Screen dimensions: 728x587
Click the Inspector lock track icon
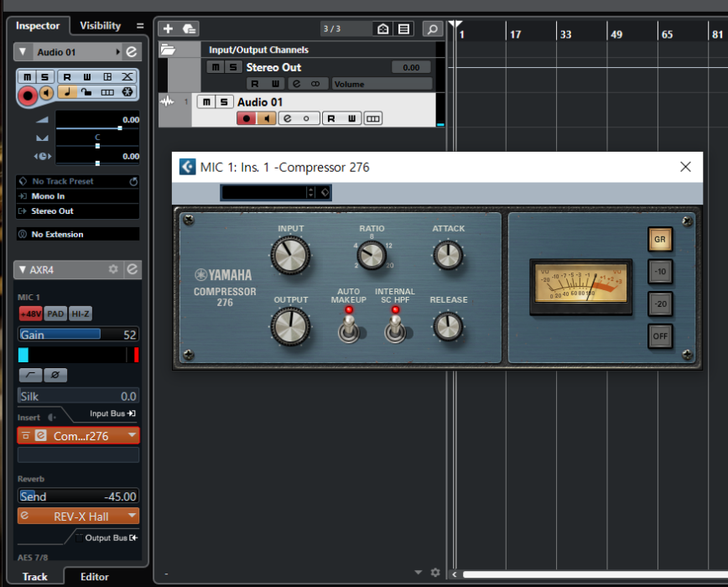point(87,92)
